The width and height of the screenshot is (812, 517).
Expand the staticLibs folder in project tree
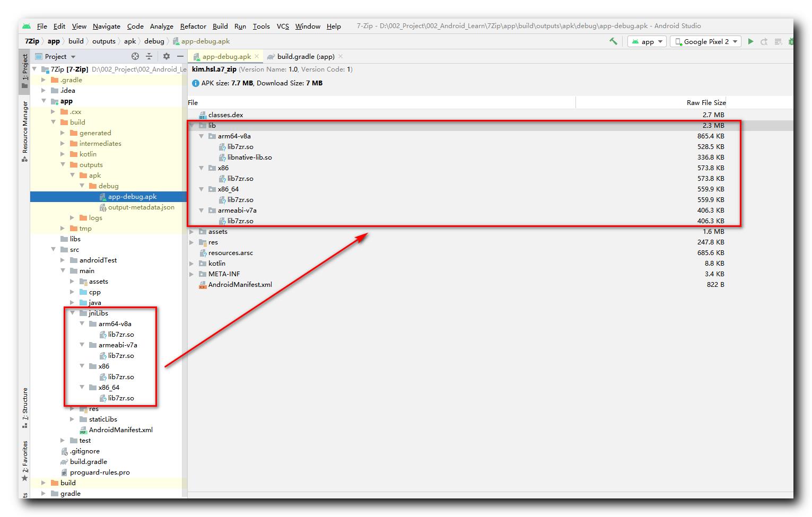tap(73, 419)
